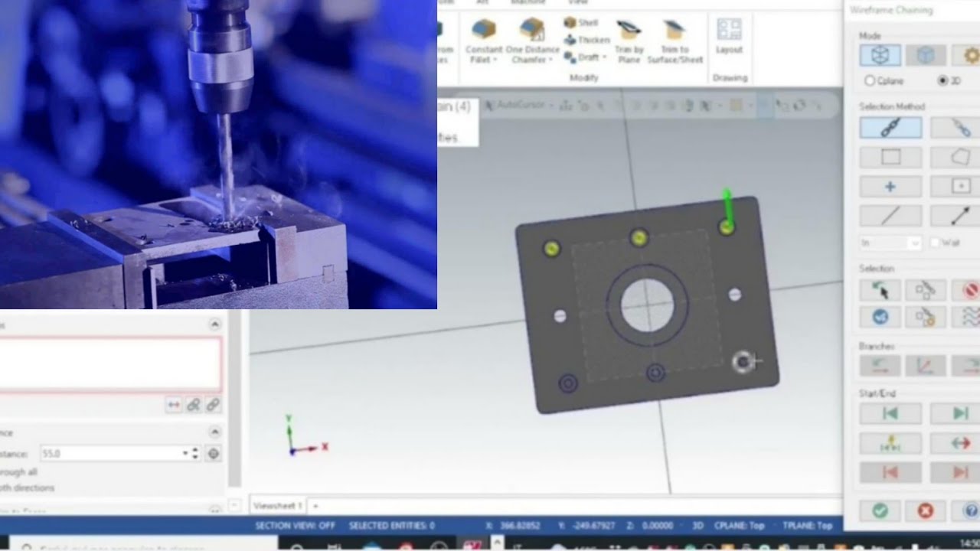
Task: Click the Shell tool in Modify
Action: [x=581, y=23]
